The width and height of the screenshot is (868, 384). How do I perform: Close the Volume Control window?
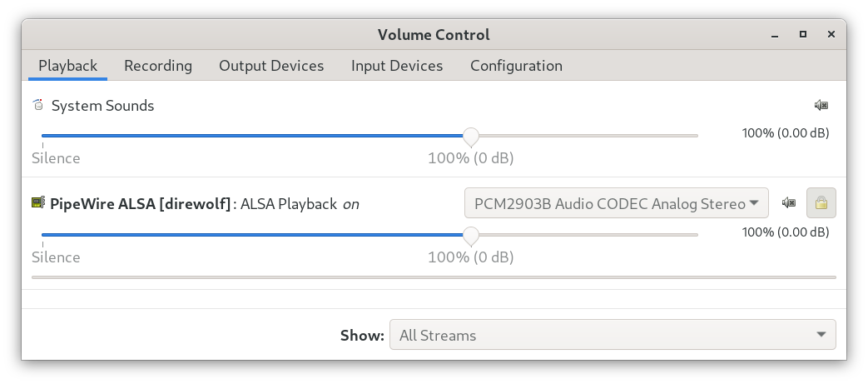(831, 34)
